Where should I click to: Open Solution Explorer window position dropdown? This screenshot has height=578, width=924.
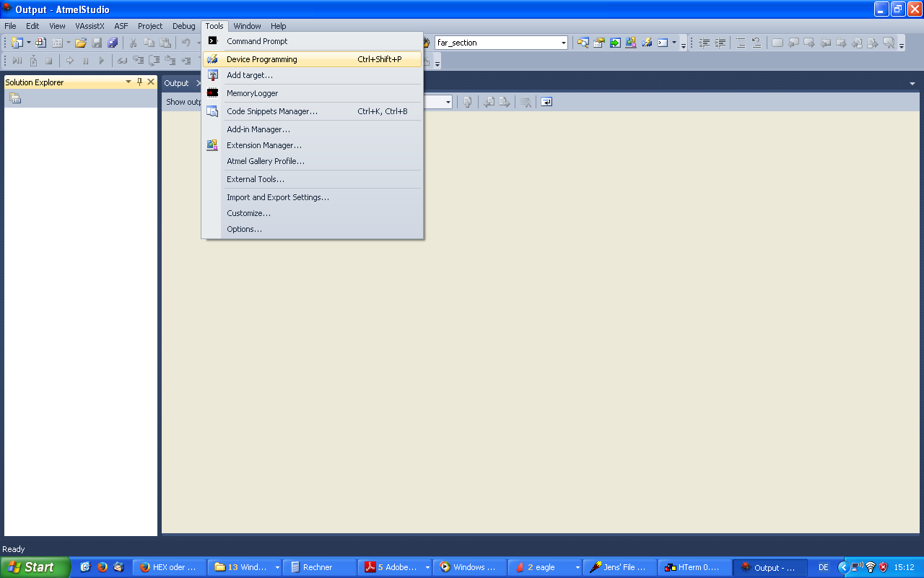(128, 82)
